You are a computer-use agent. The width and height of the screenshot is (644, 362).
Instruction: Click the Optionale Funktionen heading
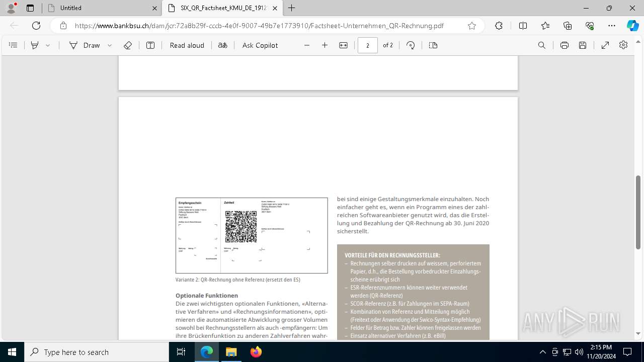(207, 296)
